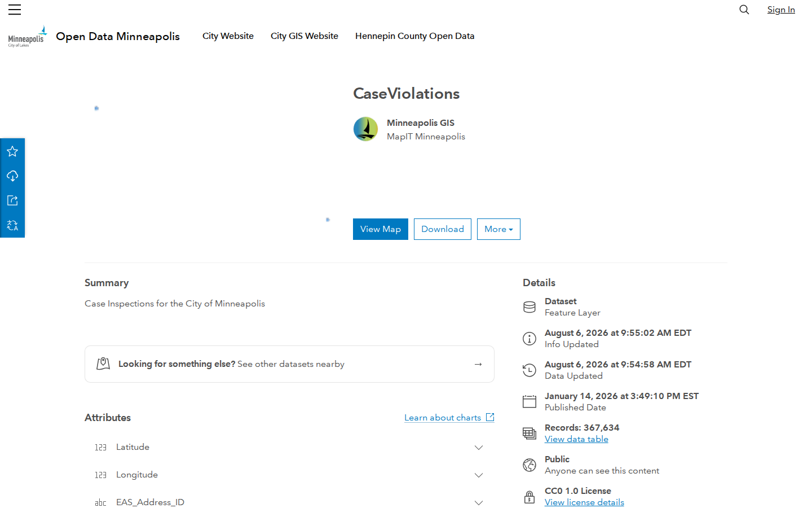This screenshot has width=812, height=508.
Task: Click 'August 6, 2026 at 9:55:02 AM EDT'
Action: 618,333
